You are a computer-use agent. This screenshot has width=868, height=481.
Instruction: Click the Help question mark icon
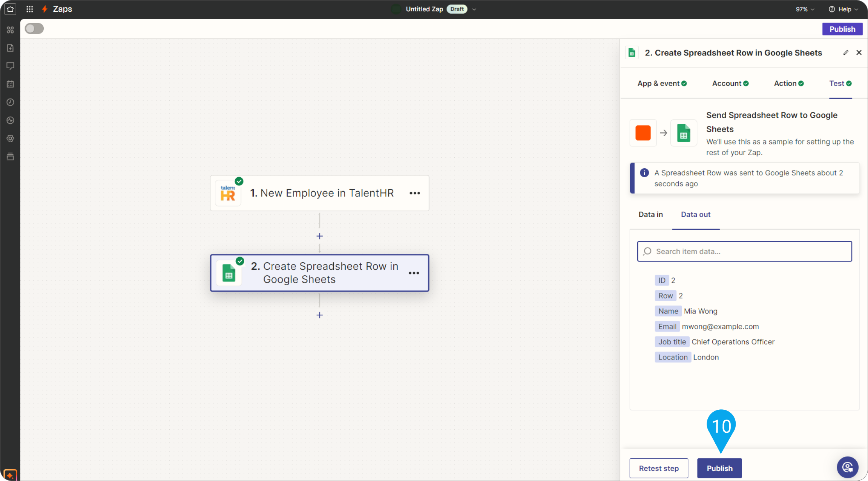pos(831,9)
